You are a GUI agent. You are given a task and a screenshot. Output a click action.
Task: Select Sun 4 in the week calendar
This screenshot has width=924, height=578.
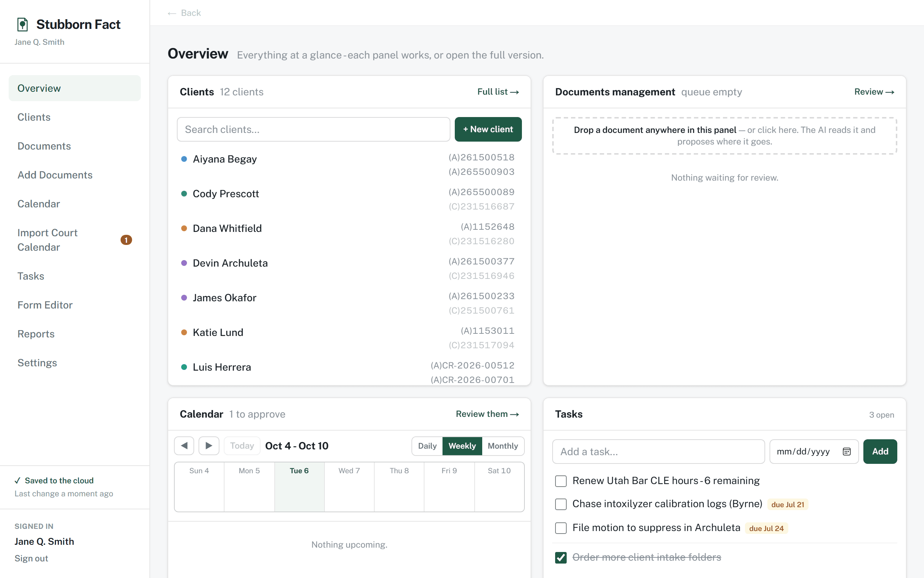[199, 487]
